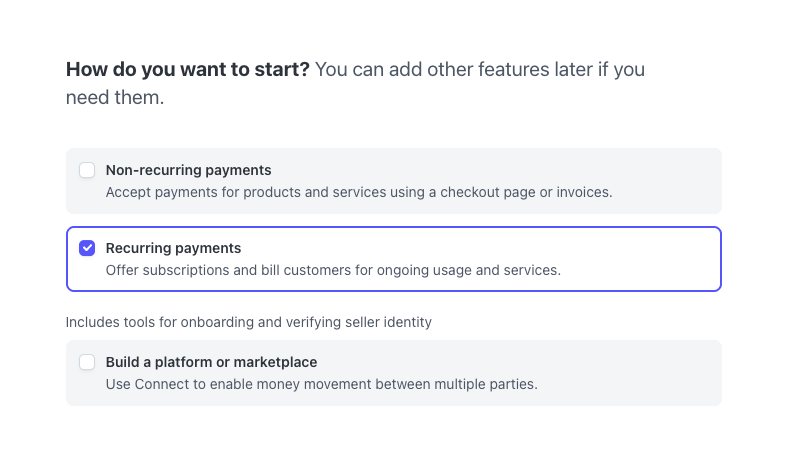
Task: Click the "Recurring payments" option title
Action: 173,248
